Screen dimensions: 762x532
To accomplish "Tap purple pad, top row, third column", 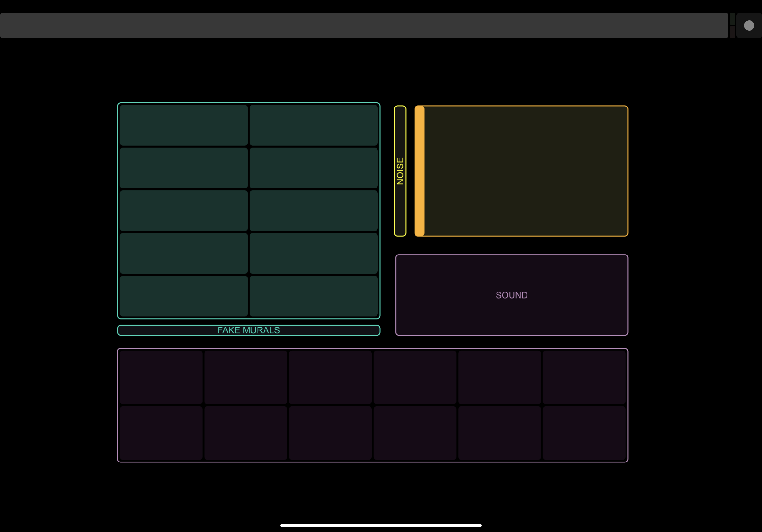I will pos(330,377).
